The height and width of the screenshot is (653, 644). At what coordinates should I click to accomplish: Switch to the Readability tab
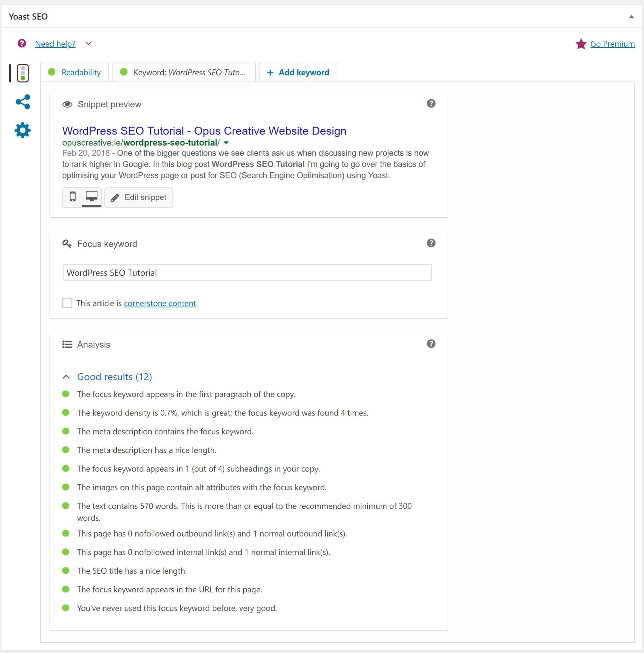click(x=81, y=72)
